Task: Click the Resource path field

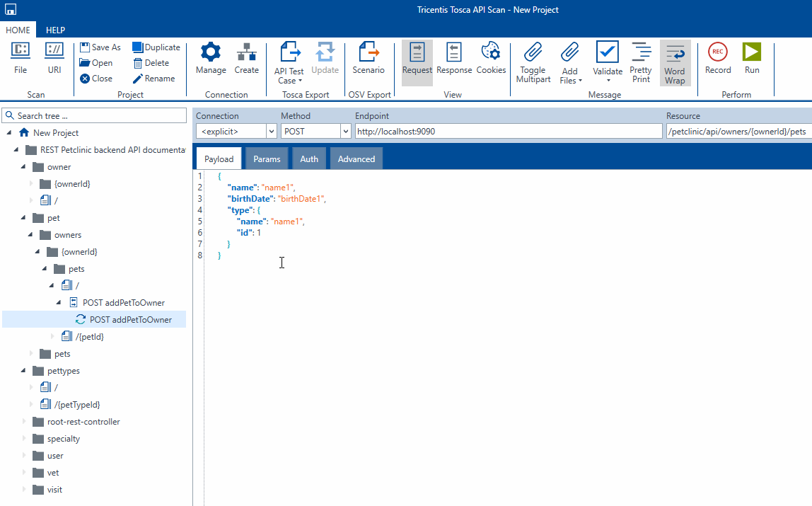Action: click(x=739, y=131)
